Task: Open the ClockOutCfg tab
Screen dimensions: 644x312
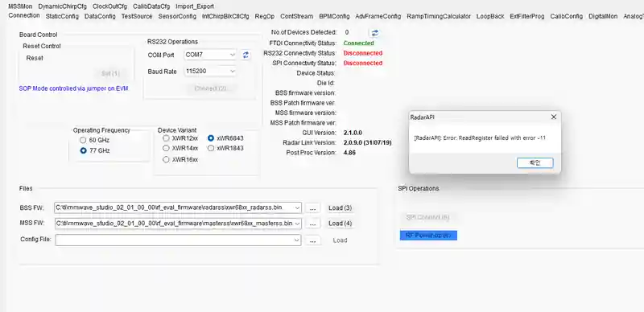Action: point(109,6)
